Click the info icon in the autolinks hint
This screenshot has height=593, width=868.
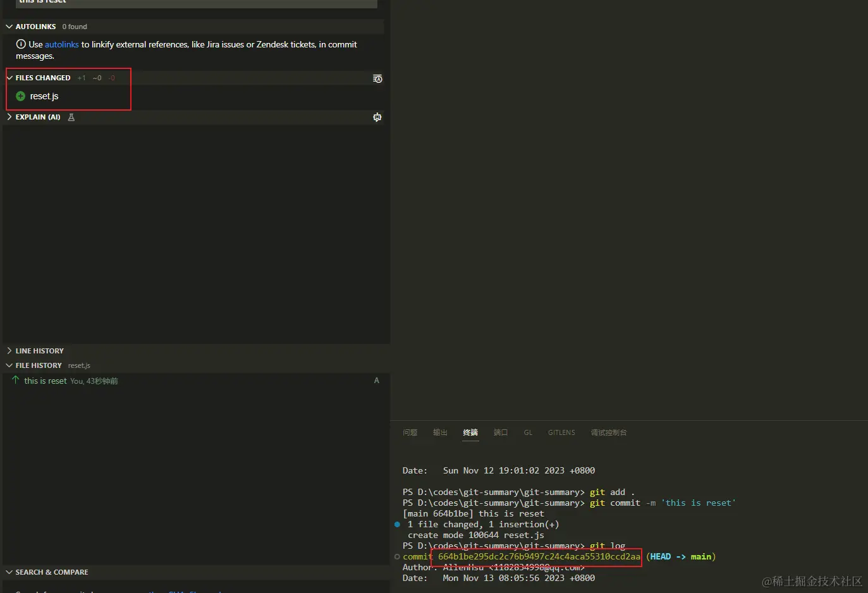click(21, 44)
